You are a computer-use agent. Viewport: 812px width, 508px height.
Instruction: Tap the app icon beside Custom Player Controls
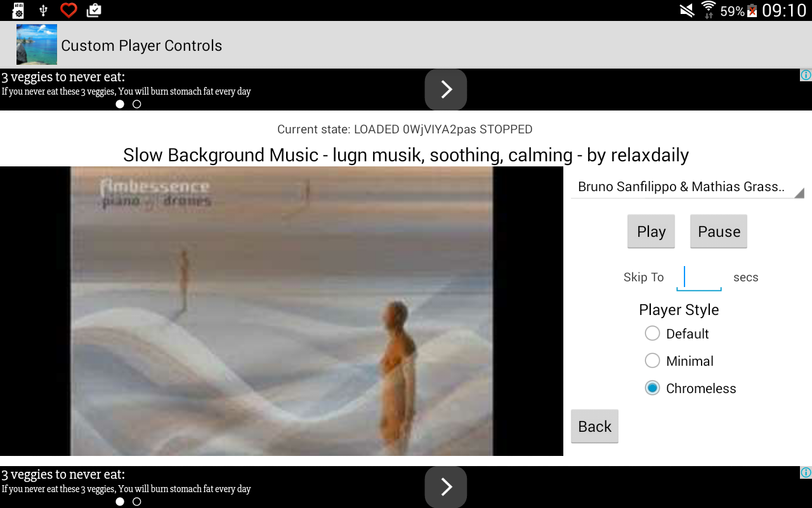pos(37,44)
